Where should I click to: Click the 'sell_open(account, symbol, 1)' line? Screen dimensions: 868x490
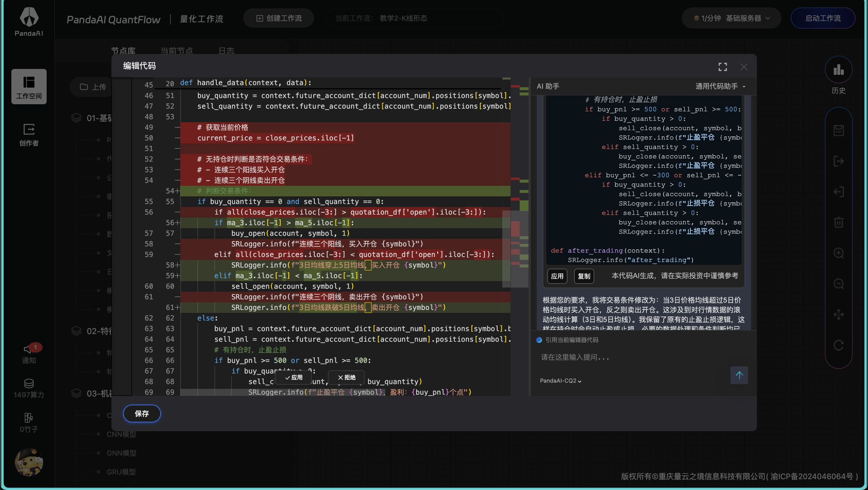click(x=292, y=286)
